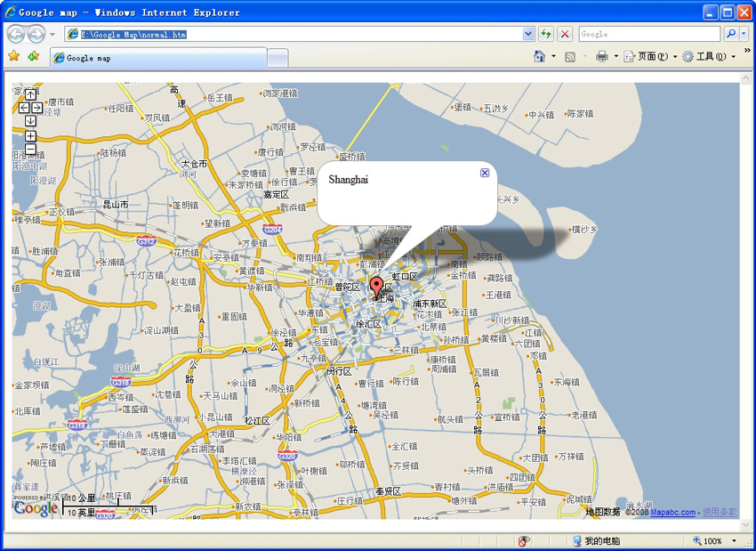Click the RSS feeds icon
756x551 pixels.
point(570,57)
